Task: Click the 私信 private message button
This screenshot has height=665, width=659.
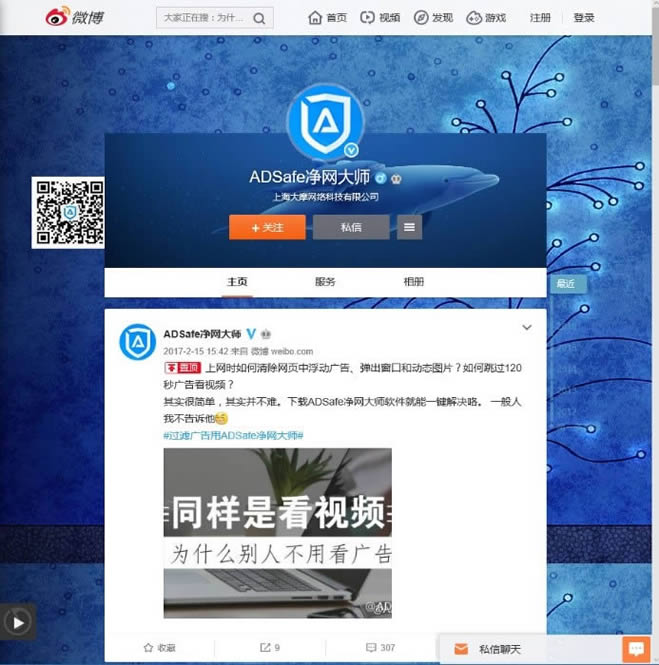Action: (351, 228)
